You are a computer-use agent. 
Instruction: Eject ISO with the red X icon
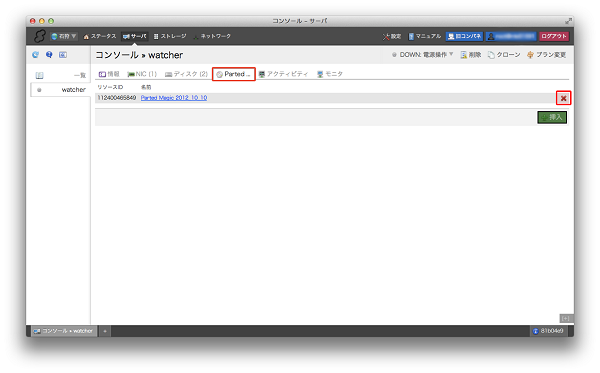coord(563,98)
